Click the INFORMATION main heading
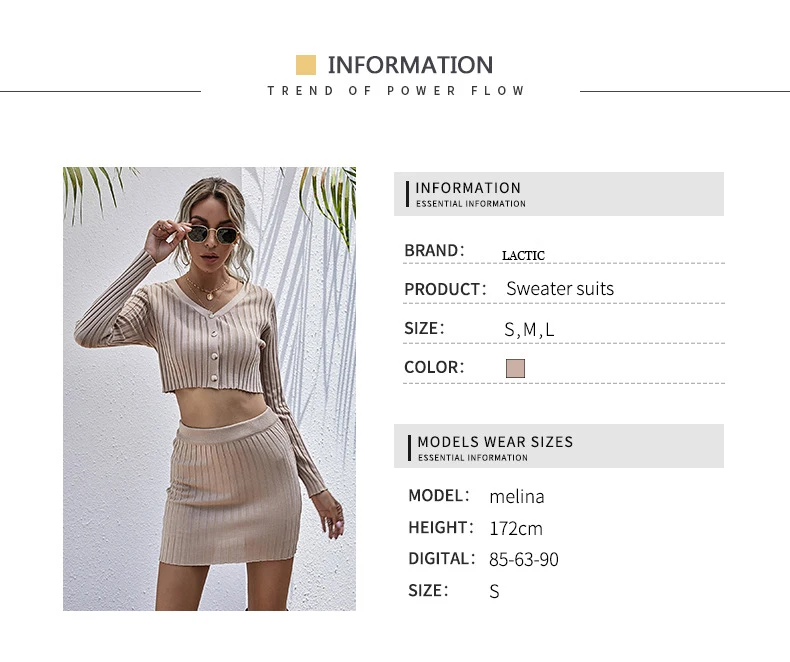Viewport: 790px width, 662px height. (410, 65)
